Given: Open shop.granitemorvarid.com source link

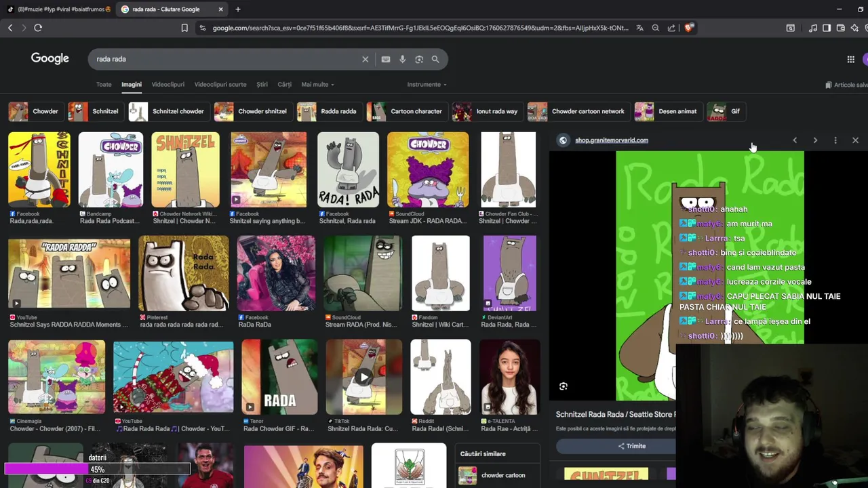Looking at the screenshot, I should click(x=611, y=140).
